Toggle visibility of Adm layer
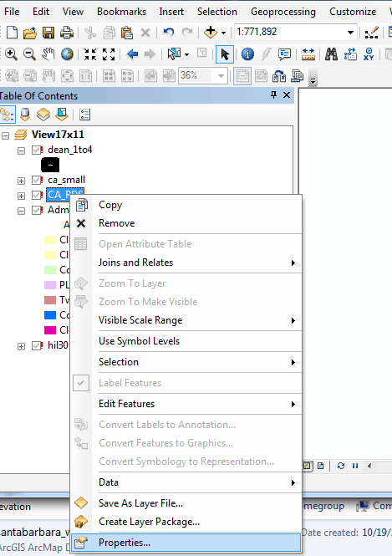This screenshot has width=392, height=556. click(37, 210)
